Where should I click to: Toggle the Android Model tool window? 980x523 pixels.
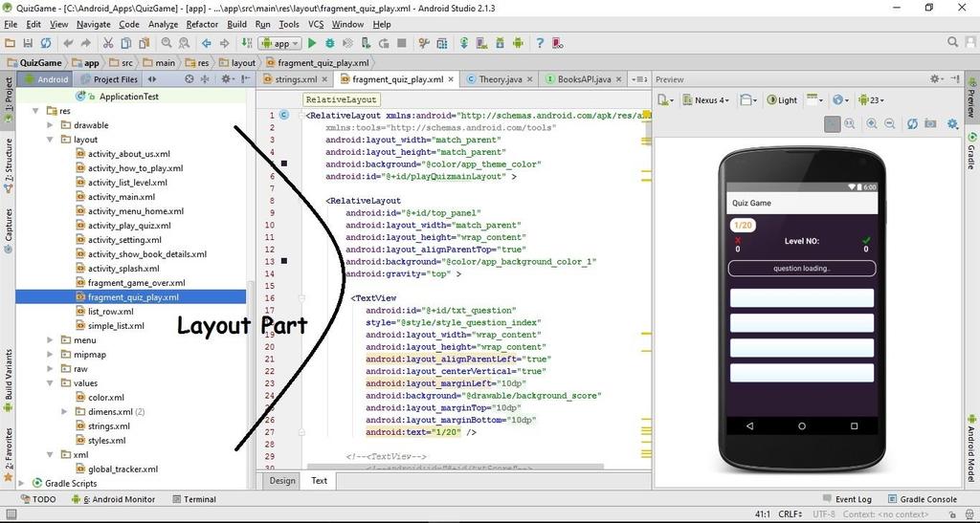click(972, 447)
